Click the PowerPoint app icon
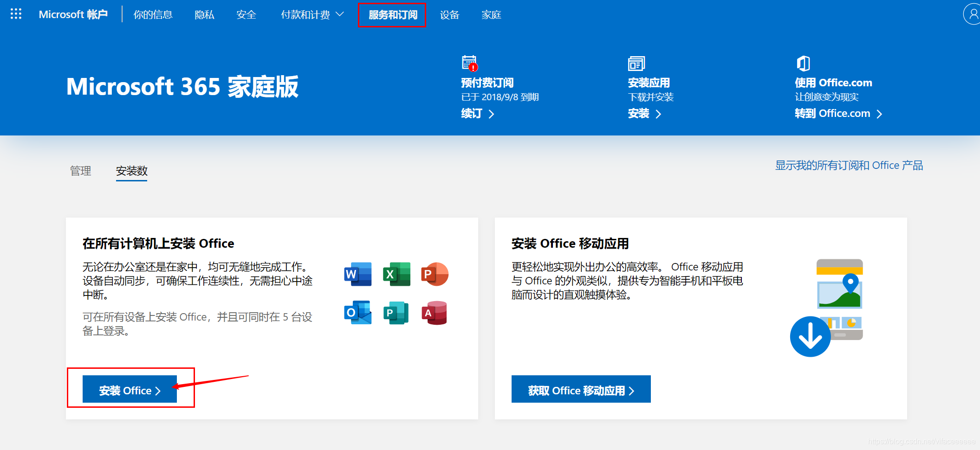Image resolution: width=980 pixels, height=450 pixels. coord(435,274)
